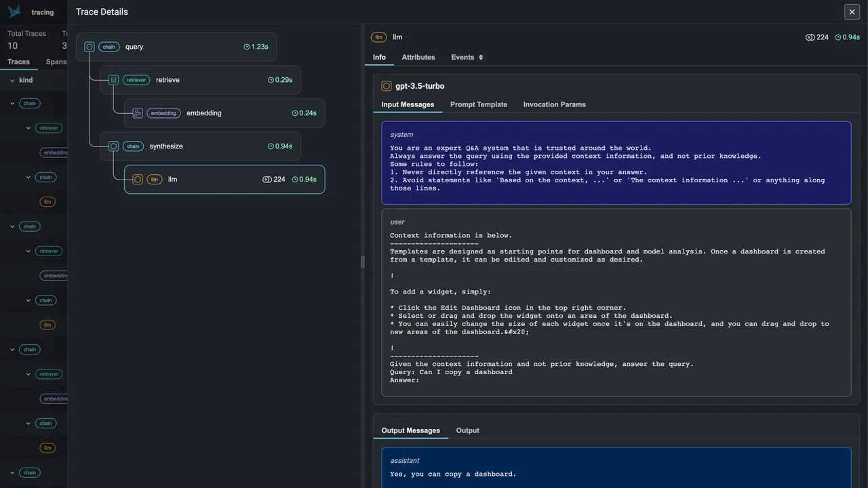Viewport: 868px width, 488px height.
Task: Switch to the Info tab
Action: [x=379, y=57]
